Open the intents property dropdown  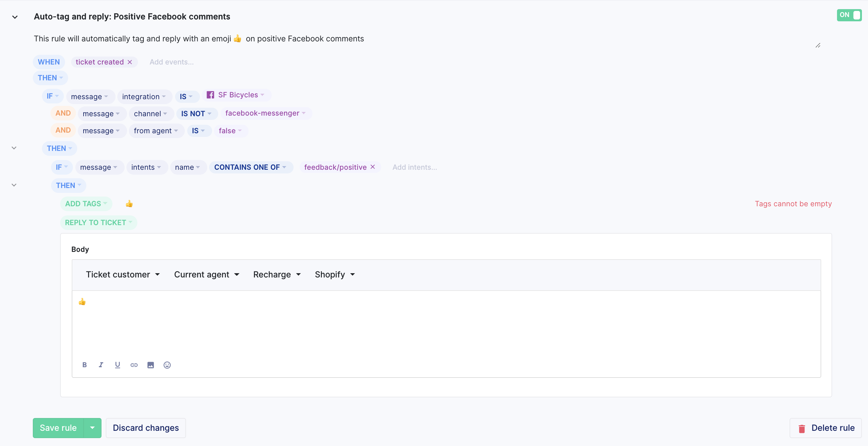(x=146, y=167)
